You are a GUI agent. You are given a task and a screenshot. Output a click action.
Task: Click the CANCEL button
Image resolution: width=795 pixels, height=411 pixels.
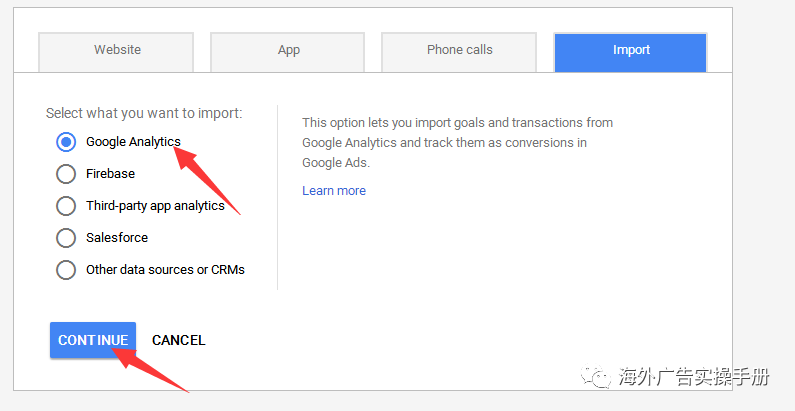click(x=179, y=340)
